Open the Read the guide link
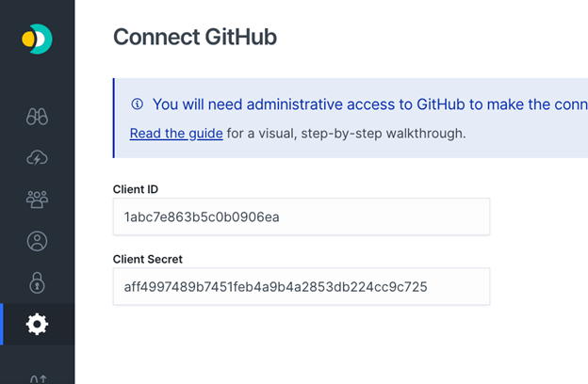This screenshot has width=588, height=384. click(176, 134)
